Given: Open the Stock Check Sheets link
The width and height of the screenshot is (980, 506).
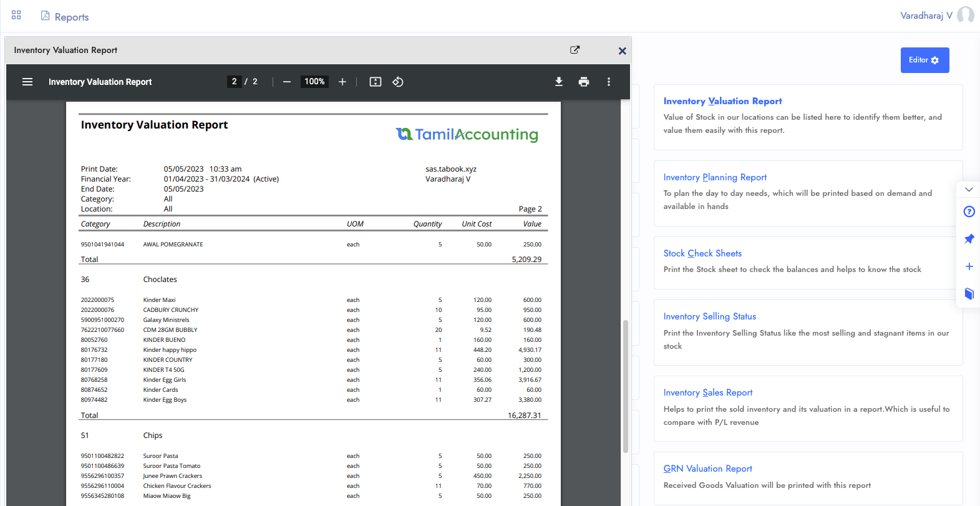Looking at the screenshot, I should 702,253.
